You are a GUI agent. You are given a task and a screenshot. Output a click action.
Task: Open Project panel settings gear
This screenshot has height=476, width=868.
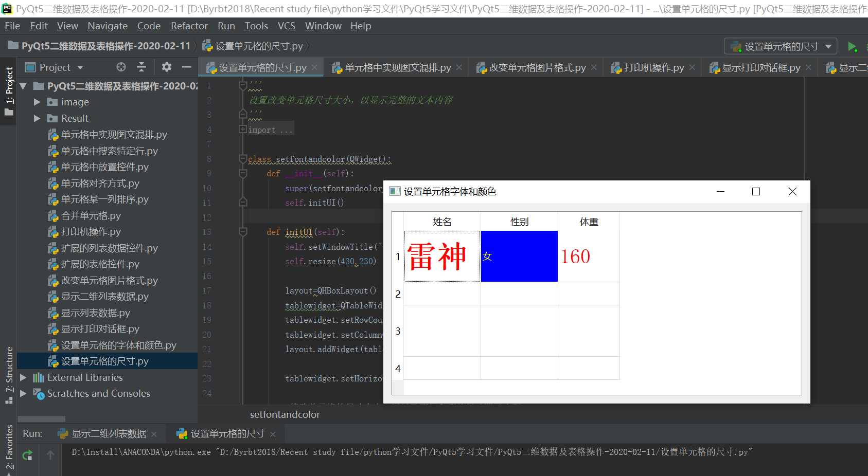pyautogui.click(x=166, y=67)
